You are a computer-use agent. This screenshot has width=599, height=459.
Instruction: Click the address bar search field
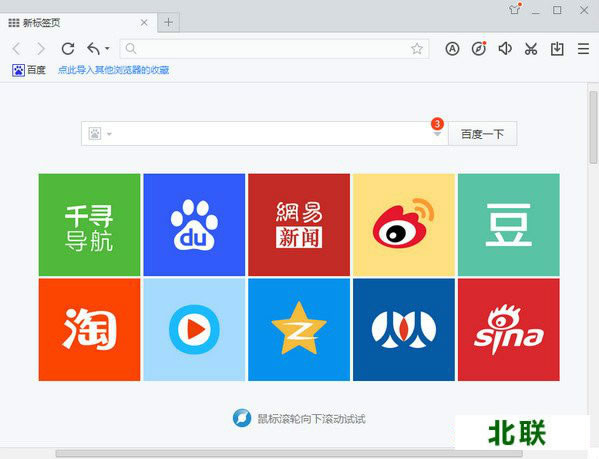coord(274,49)
